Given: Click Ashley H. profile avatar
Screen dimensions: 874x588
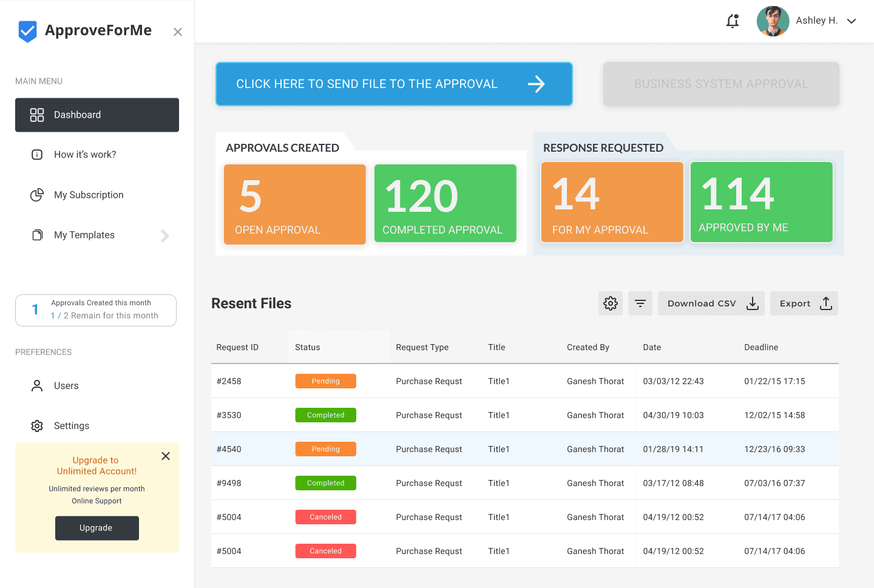Looking at the screenshot, I should [x=773, y=21].
